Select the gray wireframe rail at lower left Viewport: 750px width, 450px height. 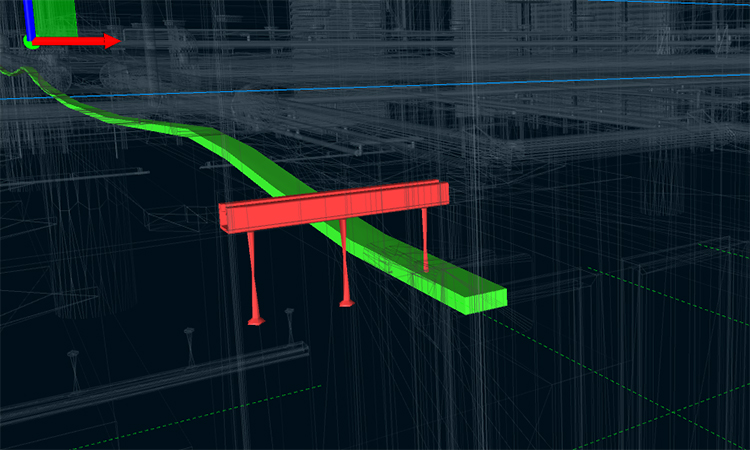pos(150,382)
